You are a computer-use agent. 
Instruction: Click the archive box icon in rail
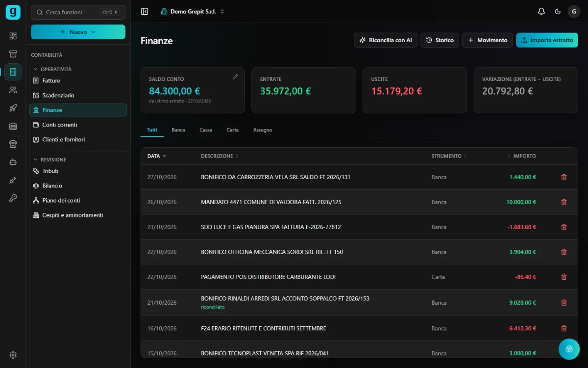click(x=13, y=54)
